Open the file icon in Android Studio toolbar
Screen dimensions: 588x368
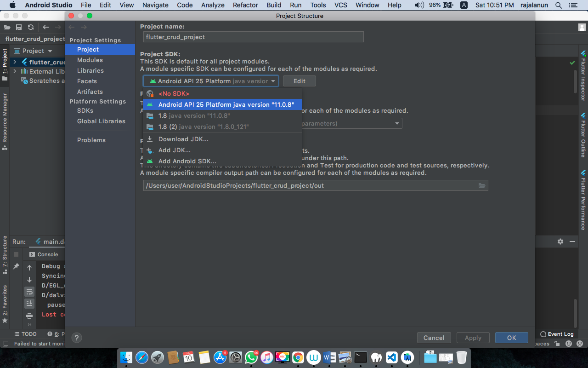tap(7, 27)
